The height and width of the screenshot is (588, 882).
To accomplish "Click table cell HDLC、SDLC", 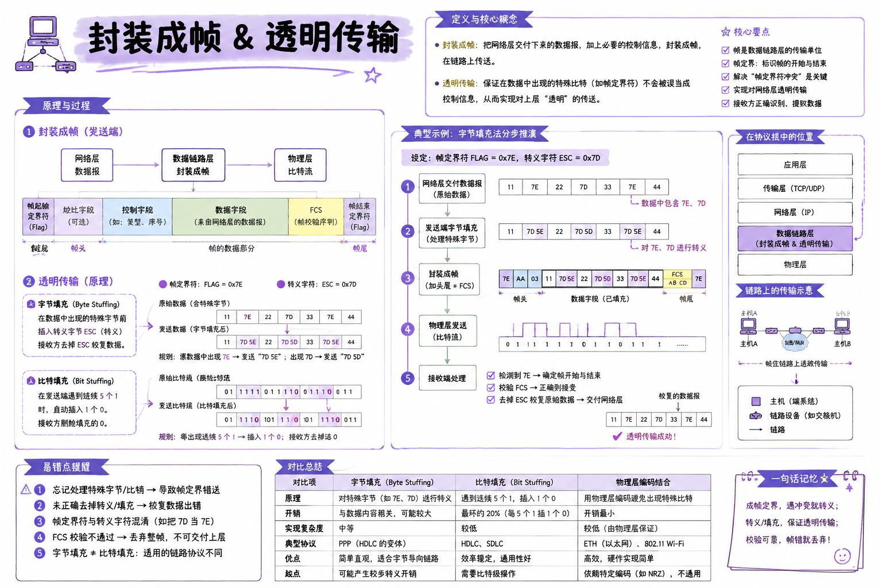I will pyautogui.click(x=517, y=543).
